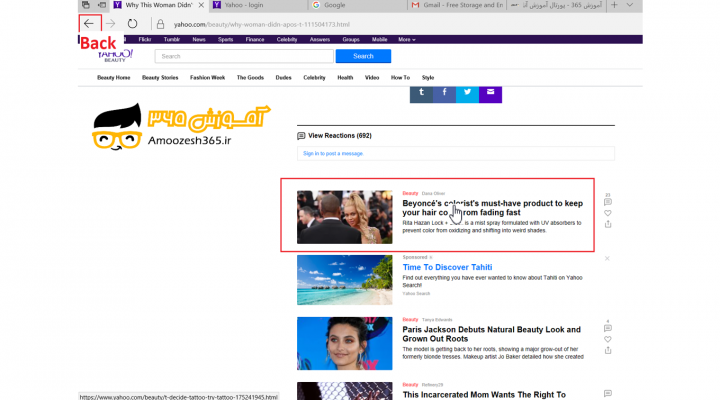Close the 'Why This Woman Didn't' tab
Viewport: 720px width, 400px height.
coord(201,5)
